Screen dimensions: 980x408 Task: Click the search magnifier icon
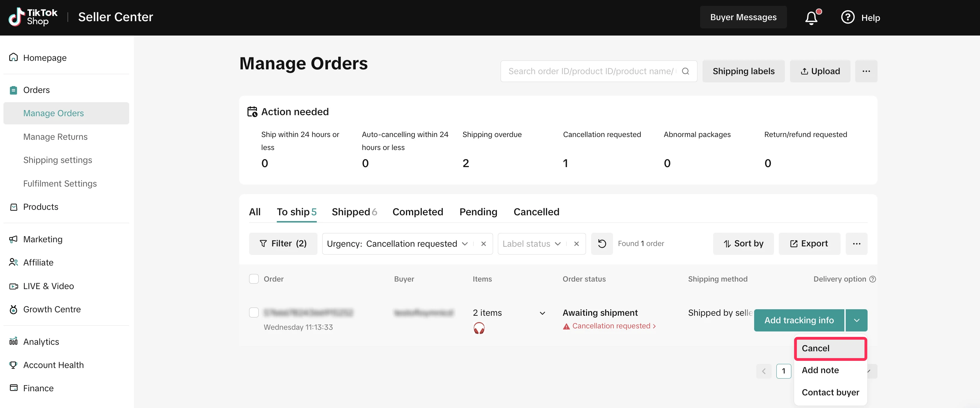point(685,71)
